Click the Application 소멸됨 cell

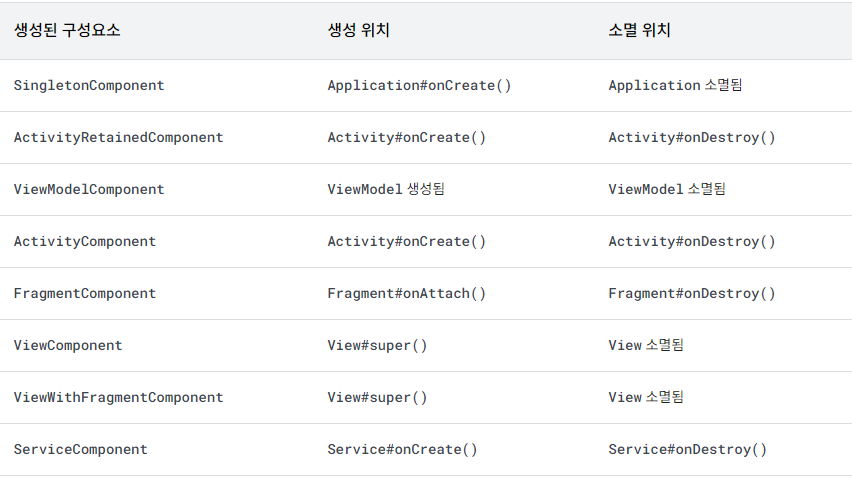(x=675, y=85)
